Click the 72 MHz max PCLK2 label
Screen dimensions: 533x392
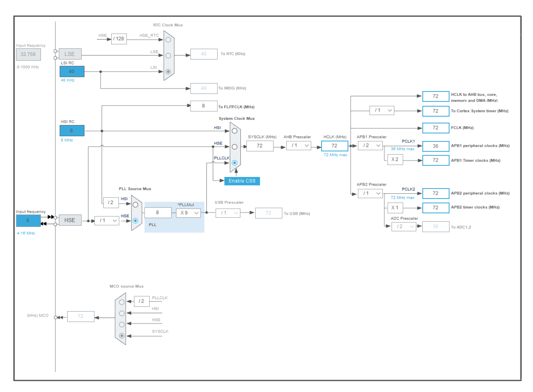click(x=402, y=197)
